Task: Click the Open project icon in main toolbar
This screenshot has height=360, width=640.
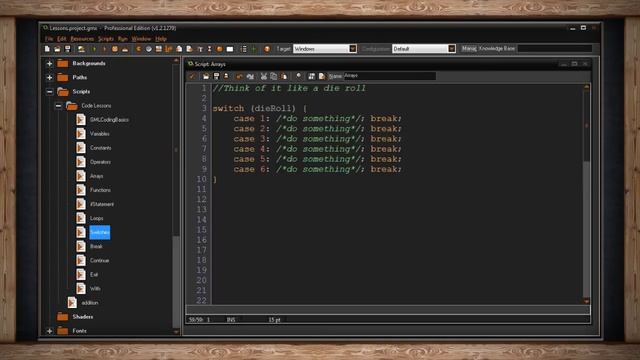Action: tap(57, 49)
